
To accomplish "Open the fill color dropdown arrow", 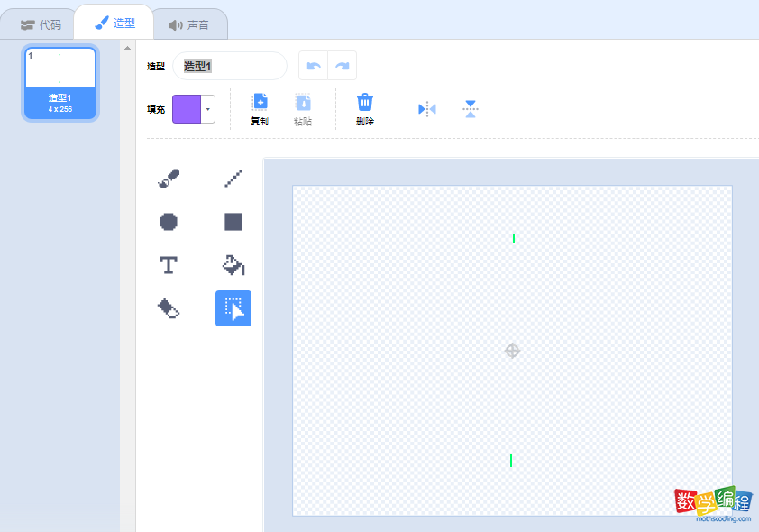I will (208, 109).
